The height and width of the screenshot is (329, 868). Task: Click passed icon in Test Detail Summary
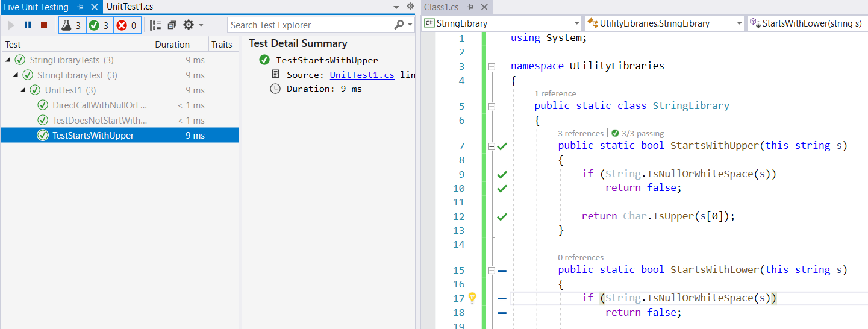pyautogui.click(x=264, y=60)
